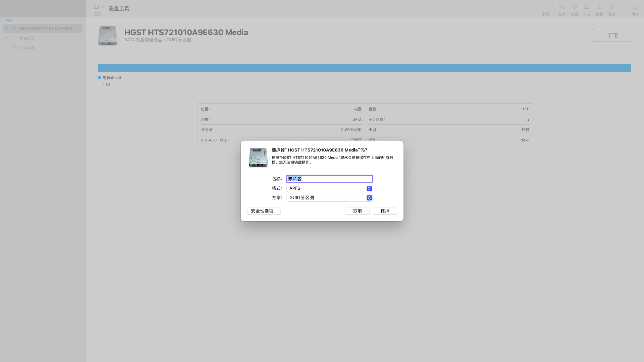Open the 方案 GUID分区图 scheme dropdown
This screenshot has height=362, width=644.
(x=329, y=198)
